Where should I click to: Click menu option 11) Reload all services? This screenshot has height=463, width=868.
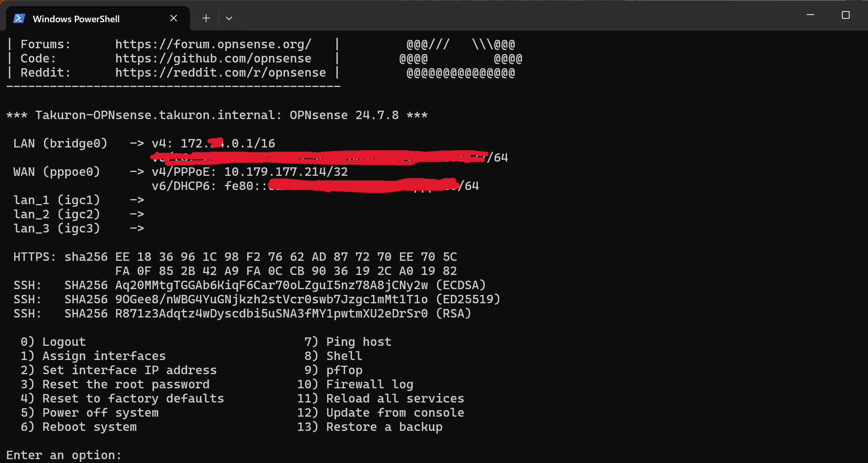(x=381, y=399)
